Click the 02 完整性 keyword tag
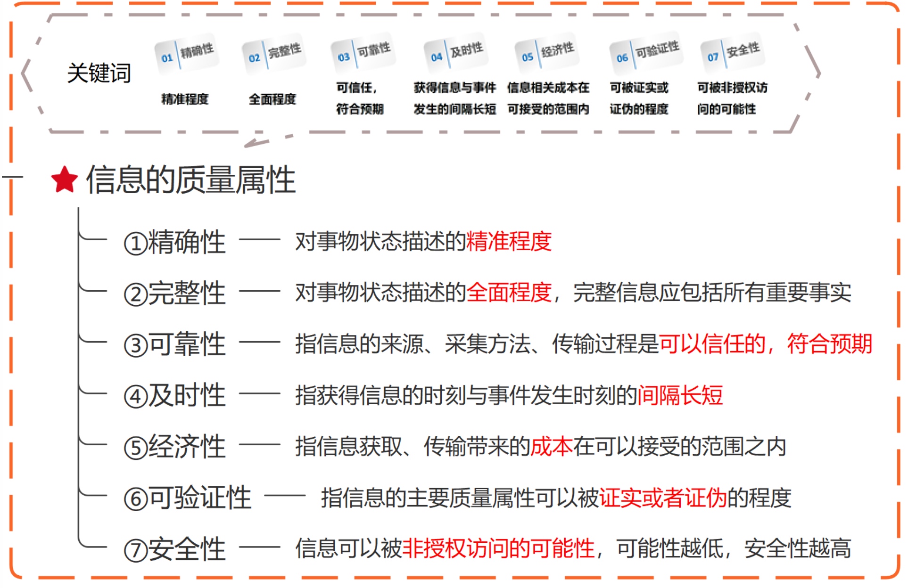 coord(274,53)
